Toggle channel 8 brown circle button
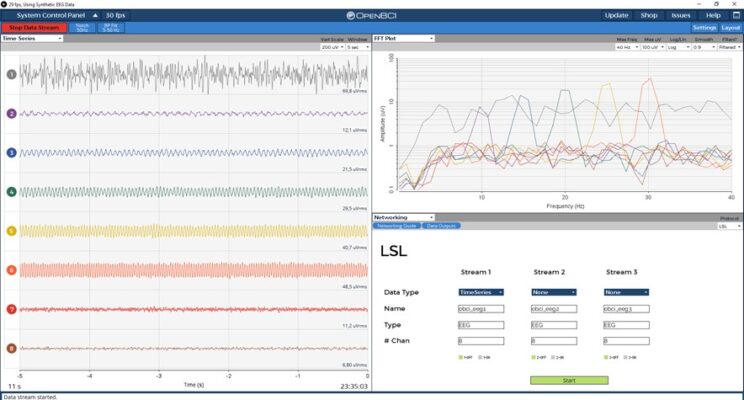Screen dimensions: 744x400 pyautogui.click(x=11, y=348)
